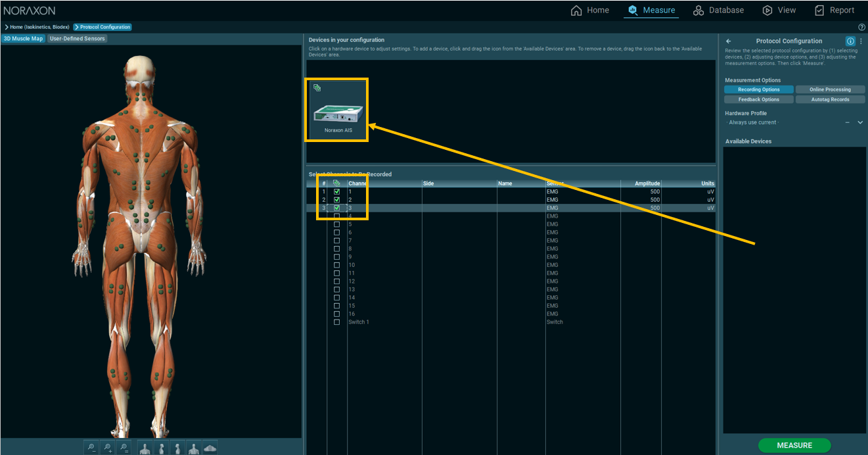Click the Home breadcrumb expander
This screenshot has width=868, height=455.
[7, 27]
